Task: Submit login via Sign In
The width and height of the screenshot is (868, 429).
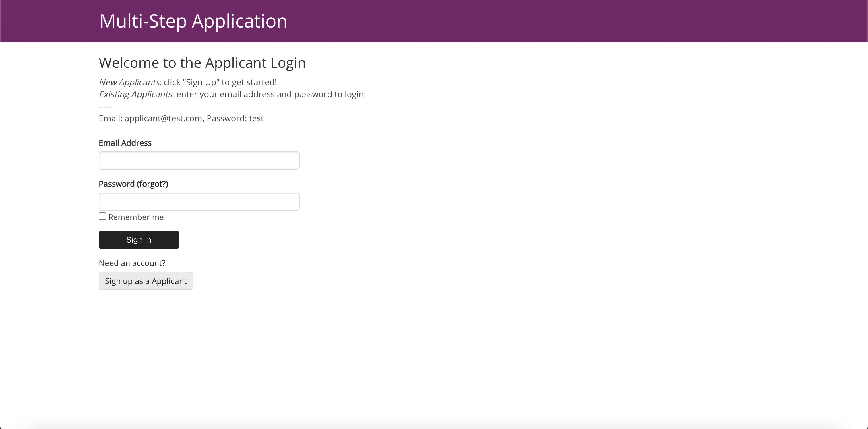Action: 138,239
